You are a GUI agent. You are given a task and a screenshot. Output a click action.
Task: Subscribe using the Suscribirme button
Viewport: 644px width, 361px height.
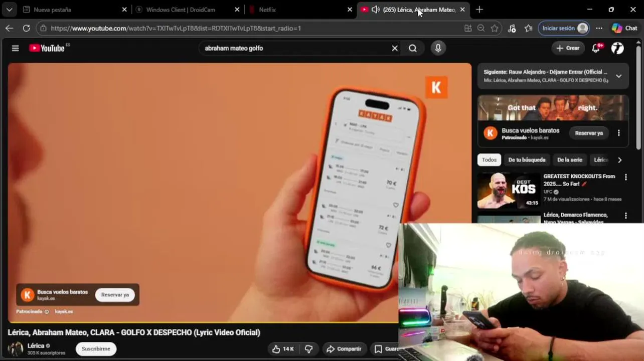click(96, 349)
